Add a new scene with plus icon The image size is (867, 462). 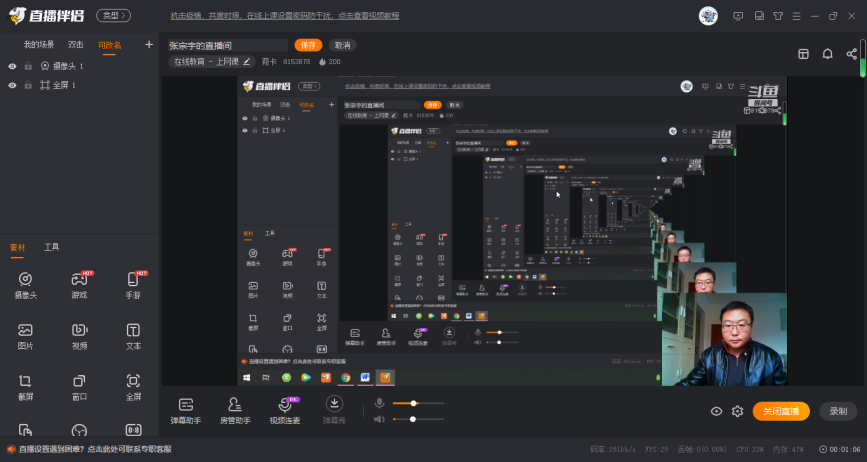(149, 45)
